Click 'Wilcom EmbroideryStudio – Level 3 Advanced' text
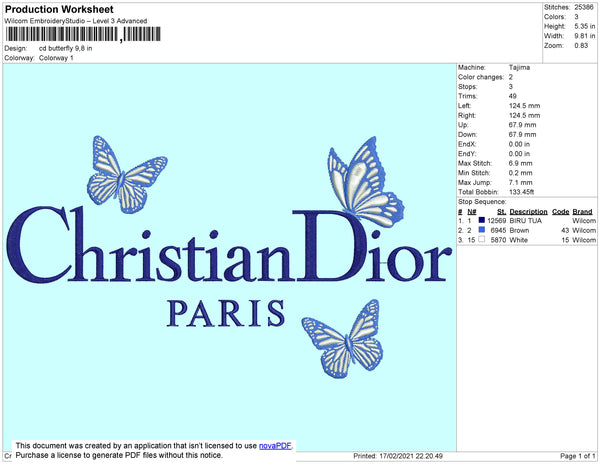Screen dimensions: 600x464 [76, 21]
